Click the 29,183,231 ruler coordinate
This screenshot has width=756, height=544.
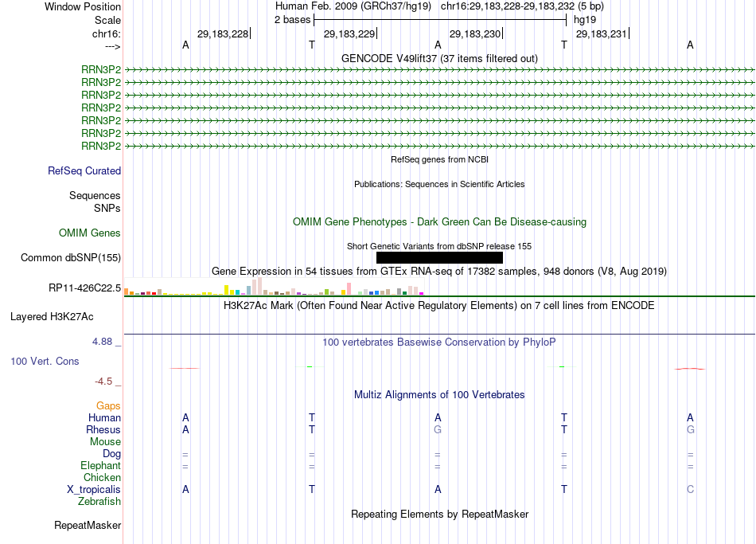pos(602,33)
